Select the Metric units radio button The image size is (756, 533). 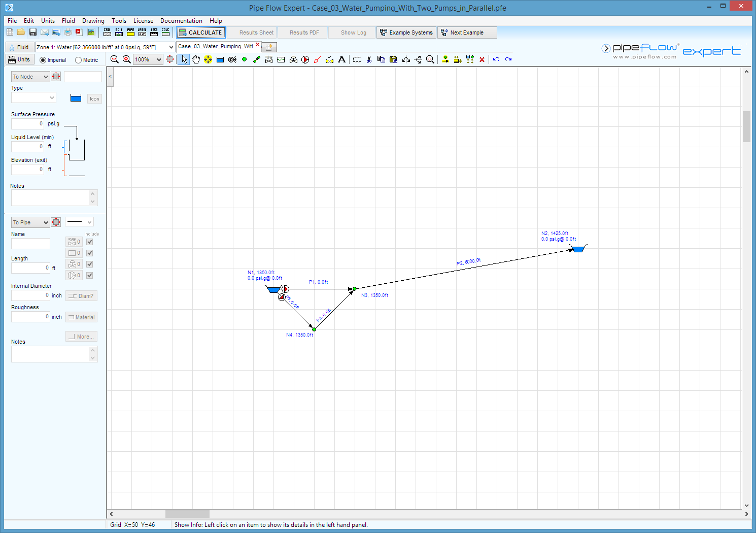pyautogui.click(x=78, y=60)
